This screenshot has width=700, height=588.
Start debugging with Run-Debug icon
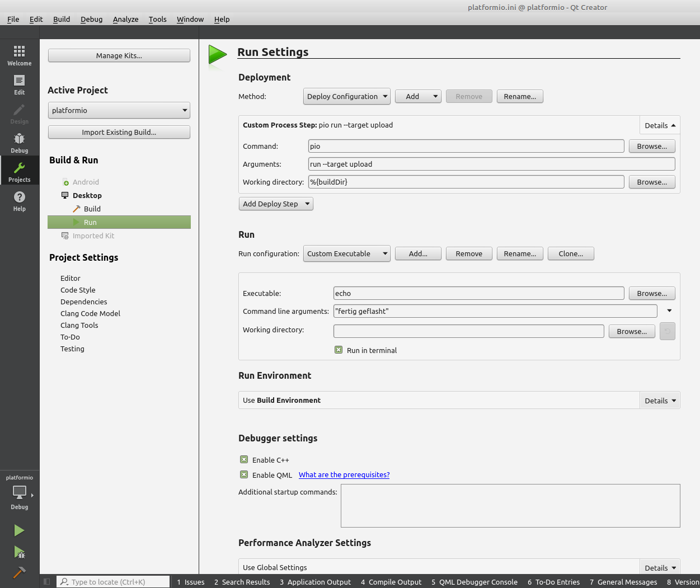[19, 552]
